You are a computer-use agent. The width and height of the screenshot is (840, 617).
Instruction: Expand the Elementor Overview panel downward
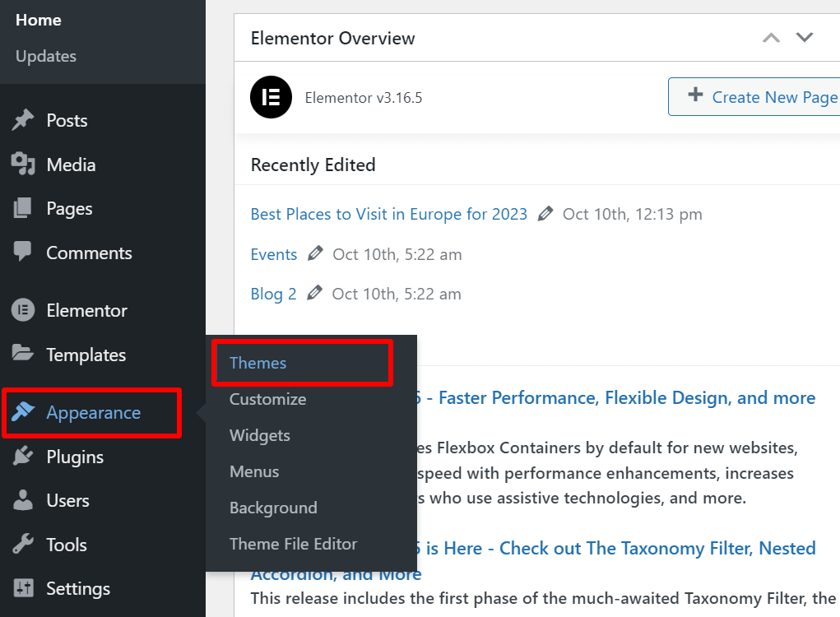pos(805,37)
